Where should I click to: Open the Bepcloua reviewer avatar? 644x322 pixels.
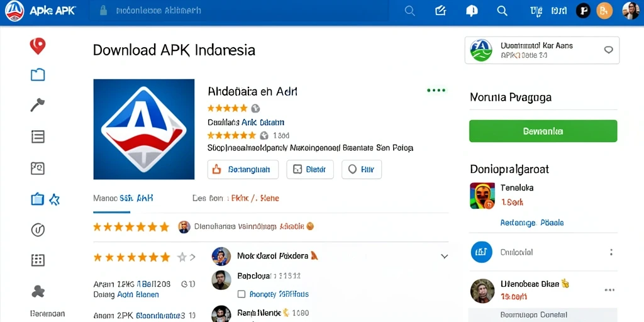221,280
